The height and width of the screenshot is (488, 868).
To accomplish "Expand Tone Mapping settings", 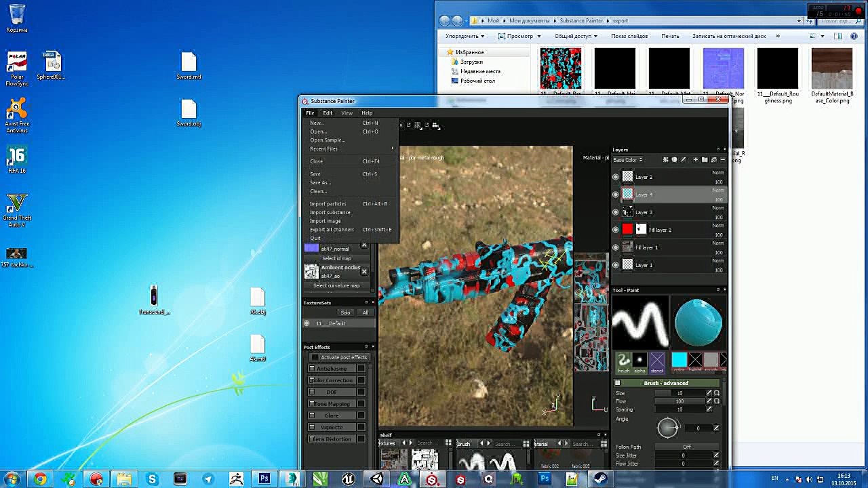I will point(312,404).
